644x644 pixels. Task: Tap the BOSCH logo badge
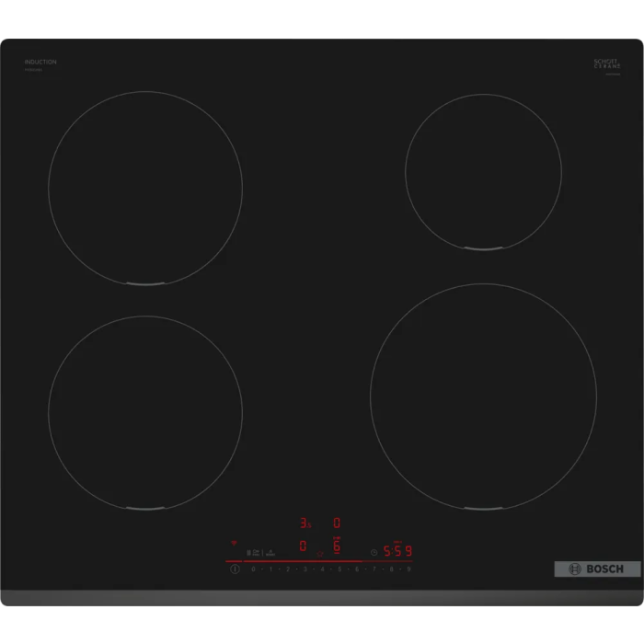coord(597,569)
